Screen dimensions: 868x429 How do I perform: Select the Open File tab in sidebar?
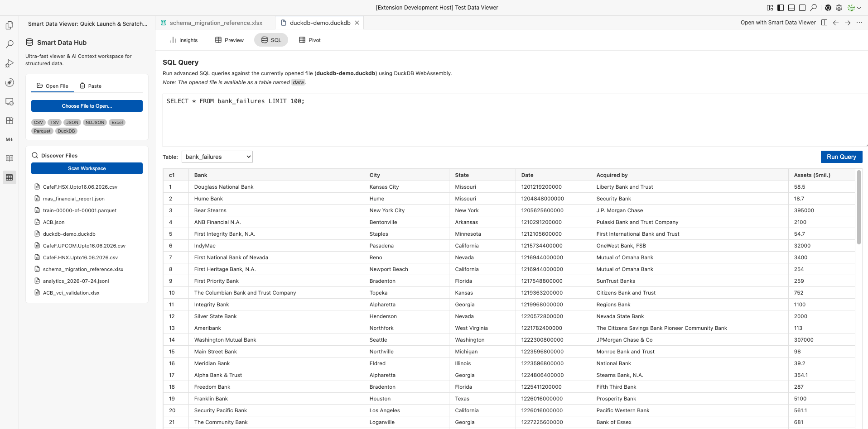pyautogui.click(x=53, y=86)
